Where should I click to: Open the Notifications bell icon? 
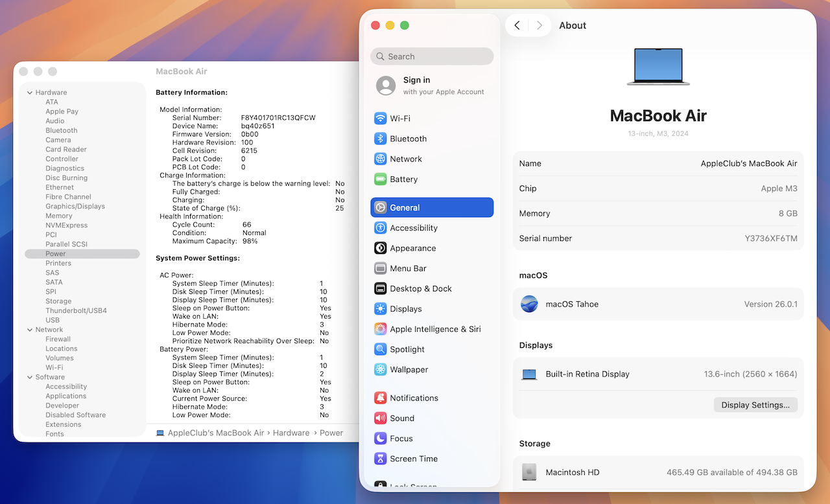[x=381, y=398]
